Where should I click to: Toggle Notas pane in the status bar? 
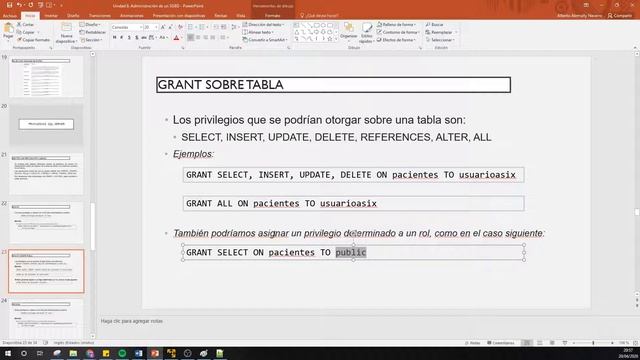[x=473, y=343]
